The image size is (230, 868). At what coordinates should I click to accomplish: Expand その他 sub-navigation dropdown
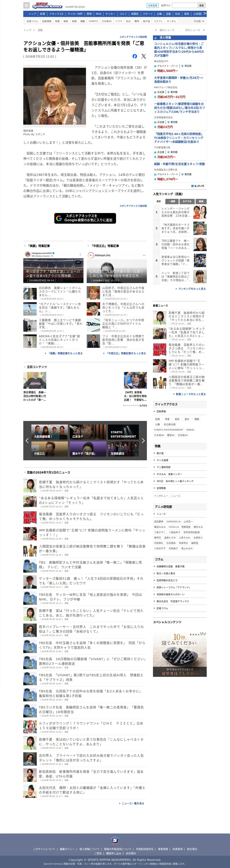[x=199, y=21]
